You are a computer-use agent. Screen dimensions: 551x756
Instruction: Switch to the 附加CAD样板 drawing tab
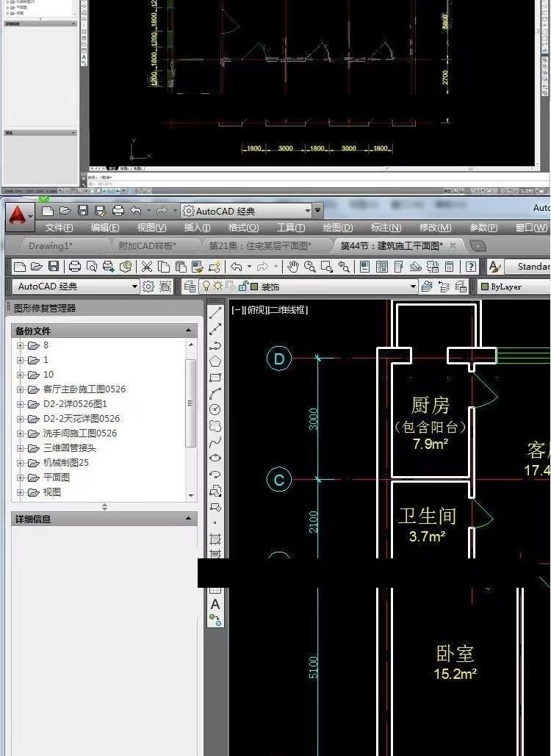pyautogui.click(x=147, y=246)
